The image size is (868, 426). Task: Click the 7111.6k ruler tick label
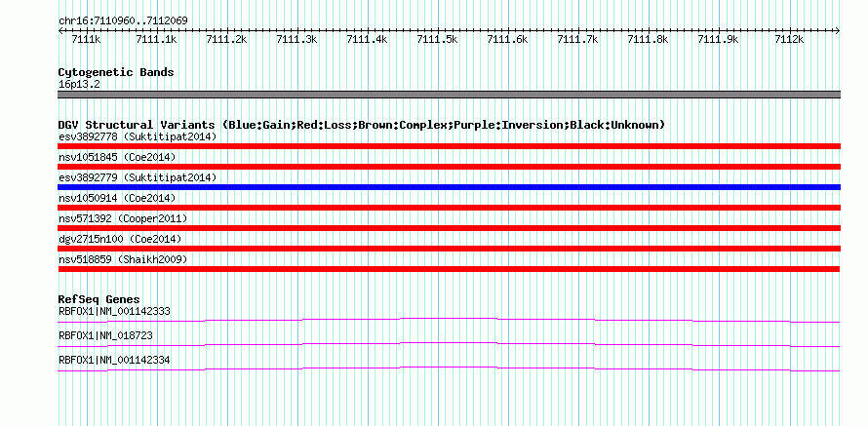pyautogui.click(x=507, y=39)
